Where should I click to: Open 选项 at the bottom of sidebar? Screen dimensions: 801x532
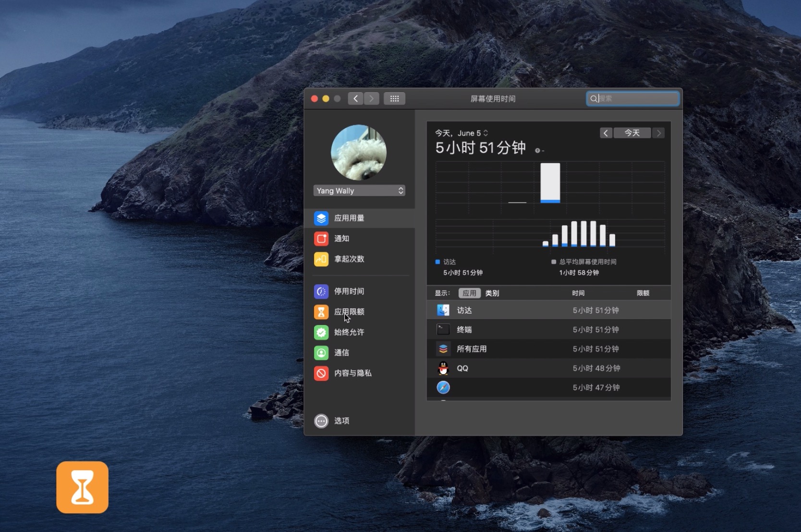click(x=341, y=421)
